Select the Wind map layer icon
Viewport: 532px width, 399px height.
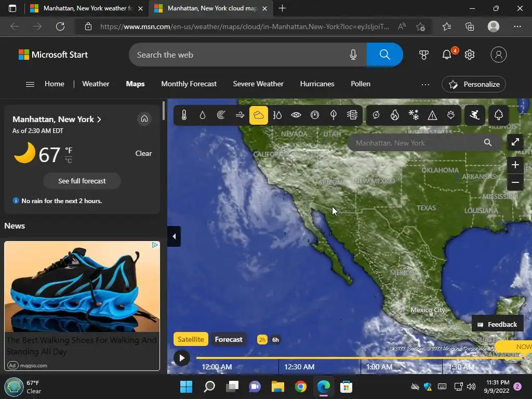pyautogui.click(x=240, y=115)
